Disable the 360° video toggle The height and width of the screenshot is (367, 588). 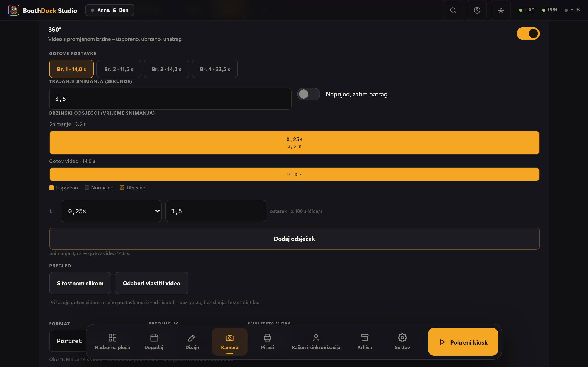(x=528, y=33)
